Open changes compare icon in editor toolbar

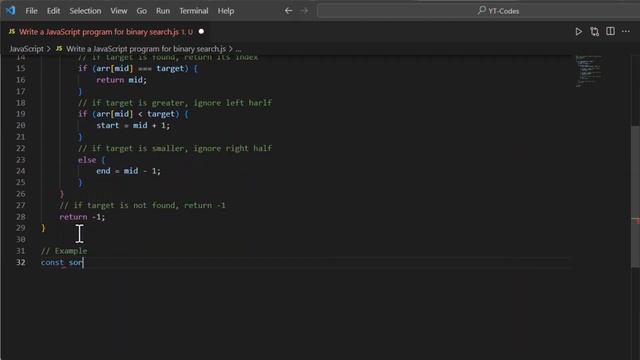[594, 31]
